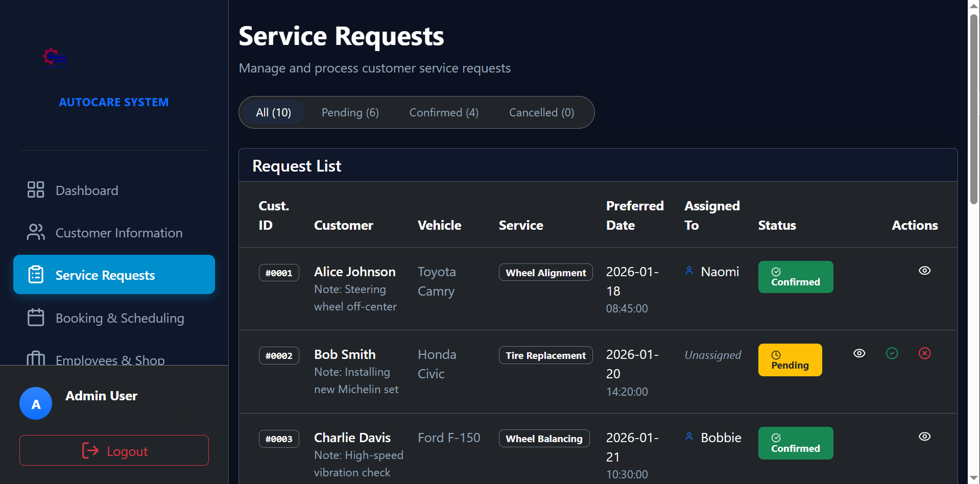Click the 14:20:00 time for Bob

627,392
